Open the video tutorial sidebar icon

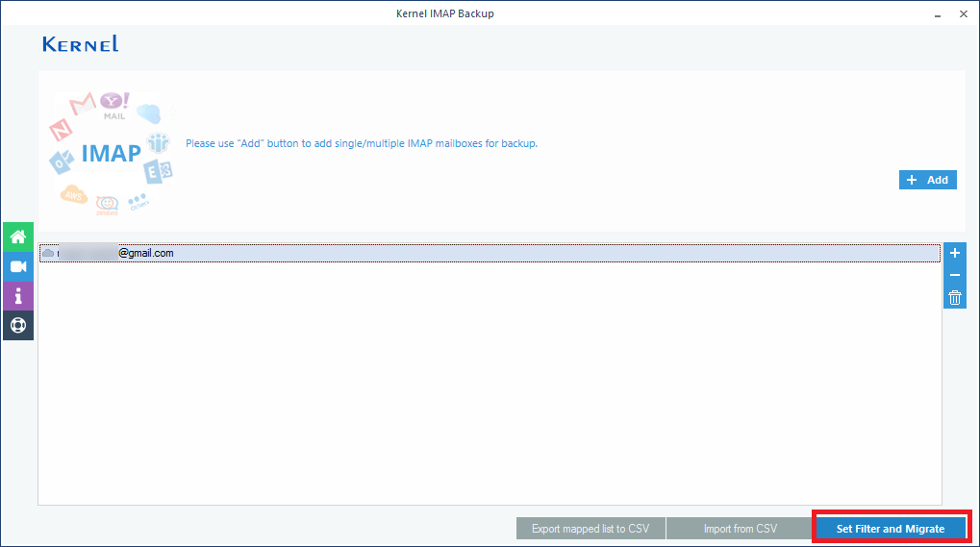click(18, 266)
